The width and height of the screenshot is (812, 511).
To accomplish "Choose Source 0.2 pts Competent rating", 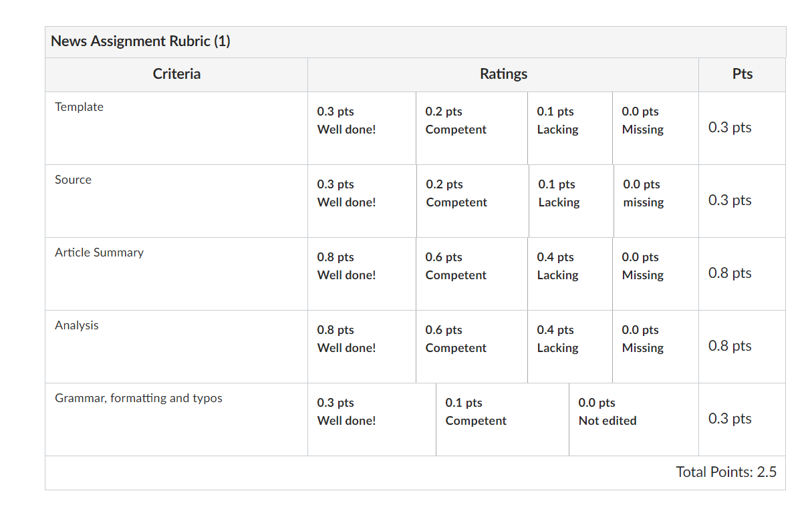I will pyautogui.click(x=472, y=201).
